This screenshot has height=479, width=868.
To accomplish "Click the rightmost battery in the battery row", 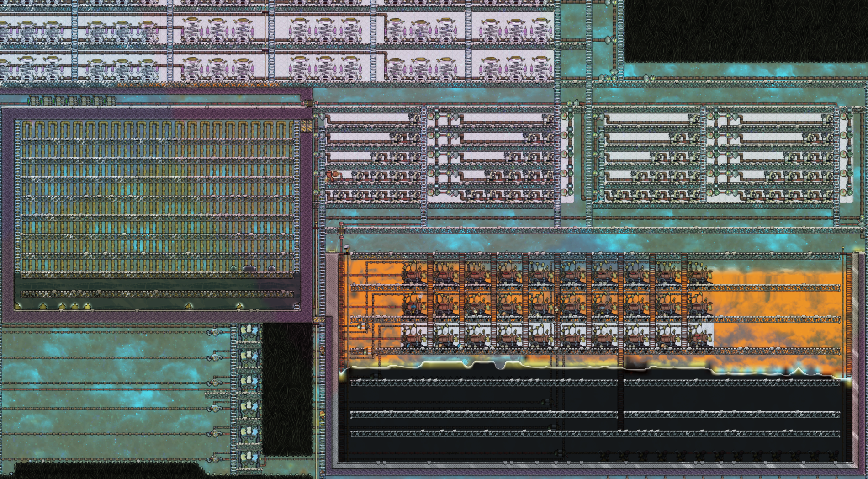I will click(x=111, y=101).
